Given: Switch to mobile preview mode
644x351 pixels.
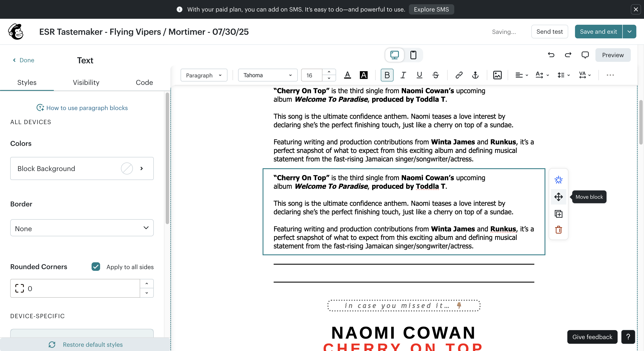Looking at the screenshot, I should pos(413,55).
